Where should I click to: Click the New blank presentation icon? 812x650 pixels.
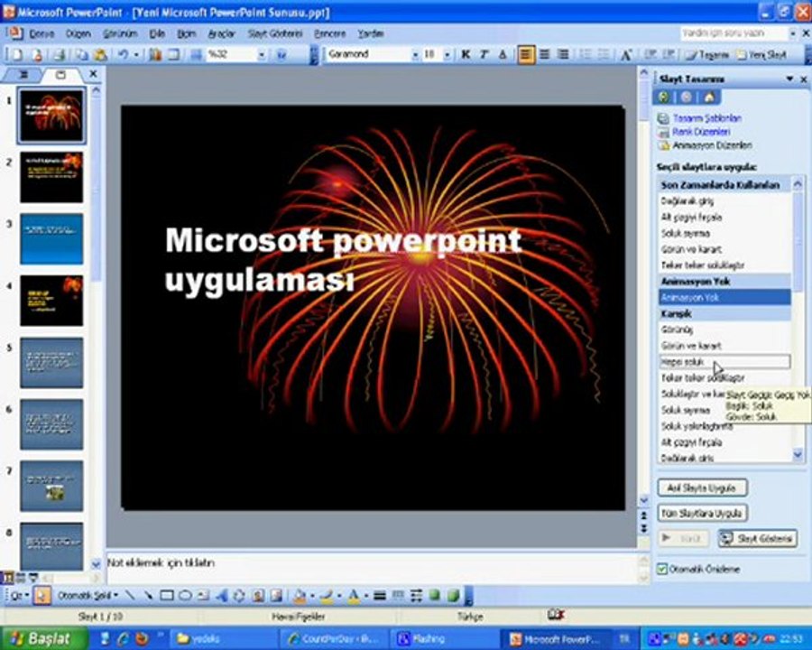17,55
